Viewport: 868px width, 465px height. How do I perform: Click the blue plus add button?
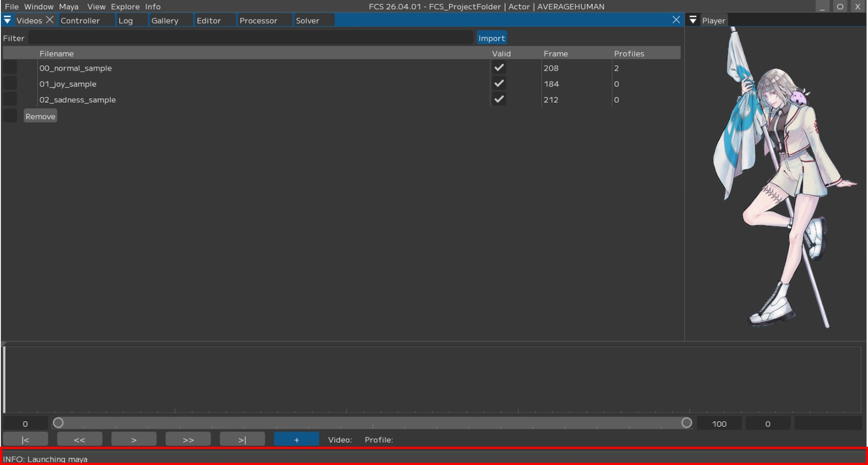(297, 439)
